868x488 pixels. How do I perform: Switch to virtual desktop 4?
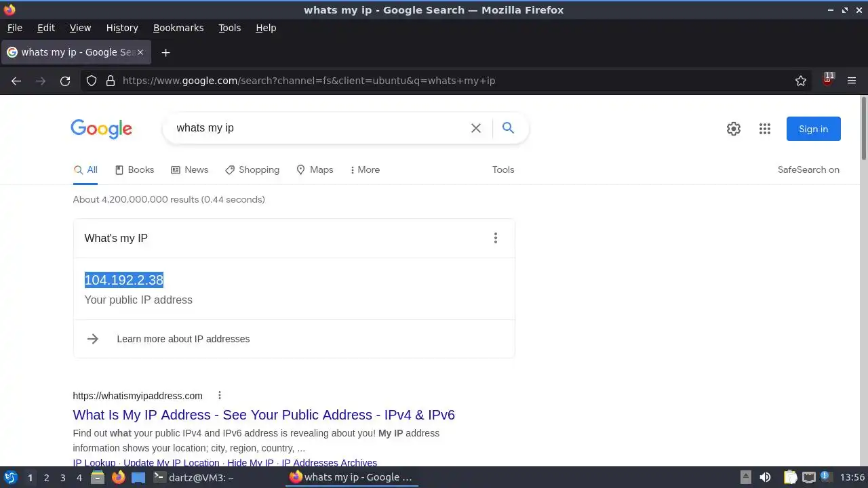click(79, 477)
